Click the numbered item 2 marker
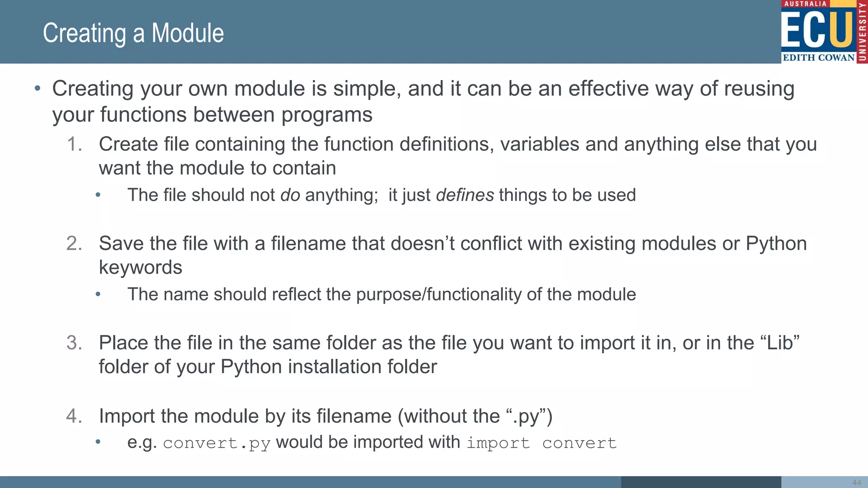Screen dimensions: 868x488 tap(75, 244)
